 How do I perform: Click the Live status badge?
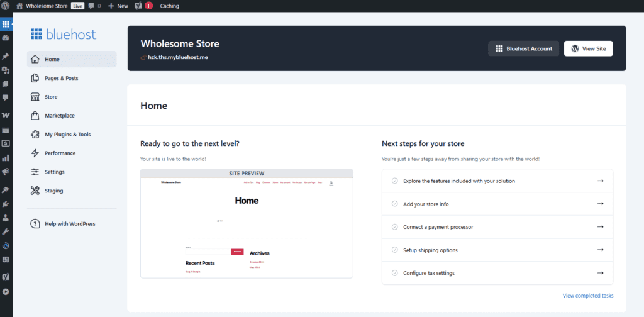[x=77, y=6]
